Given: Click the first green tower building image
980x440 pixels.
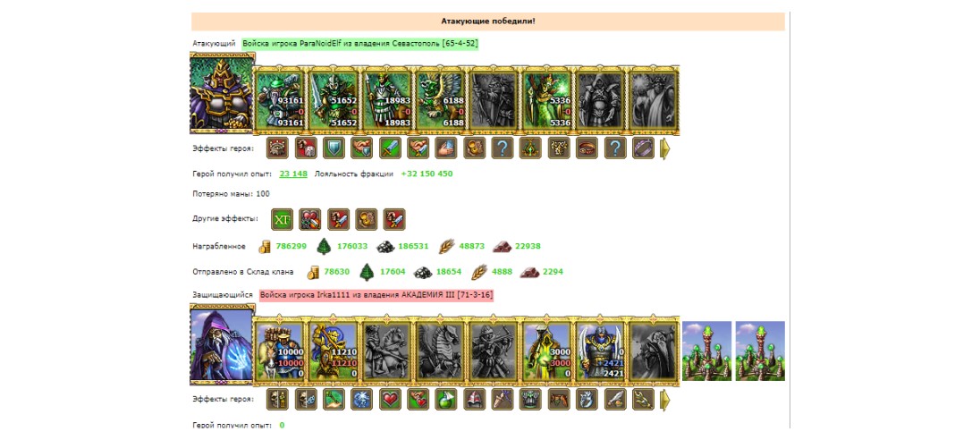Looking at the screenshot, I should pyautogui.click(x=707, y=351).
